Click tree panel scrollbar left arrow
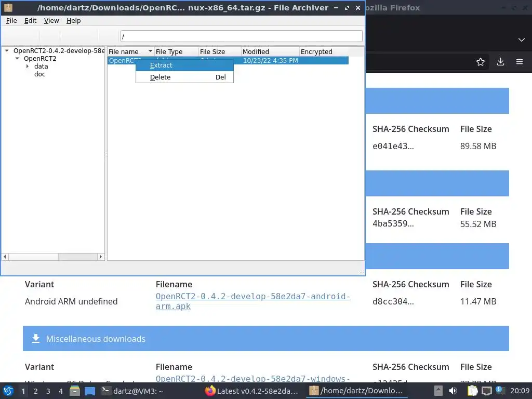 pyautogui.click(x=5, y=257)
